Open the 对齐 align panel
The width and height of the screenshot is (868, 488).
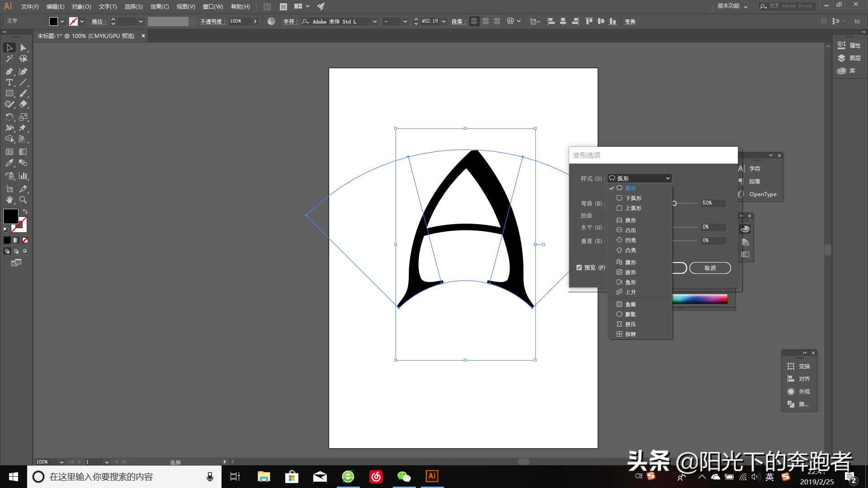click(x=799, y=379)
